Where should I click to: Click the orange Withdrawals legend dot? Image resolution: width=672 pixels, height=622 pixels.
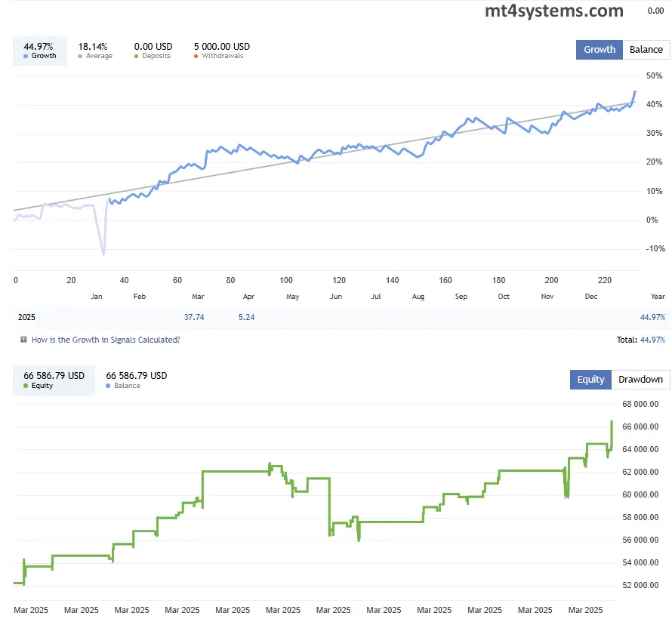click(x=198, y=55)
